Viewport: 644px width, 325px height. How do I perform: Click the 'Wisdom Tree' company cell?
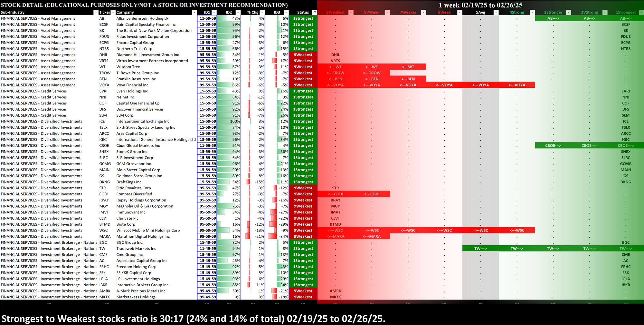[x=156, y=67]
